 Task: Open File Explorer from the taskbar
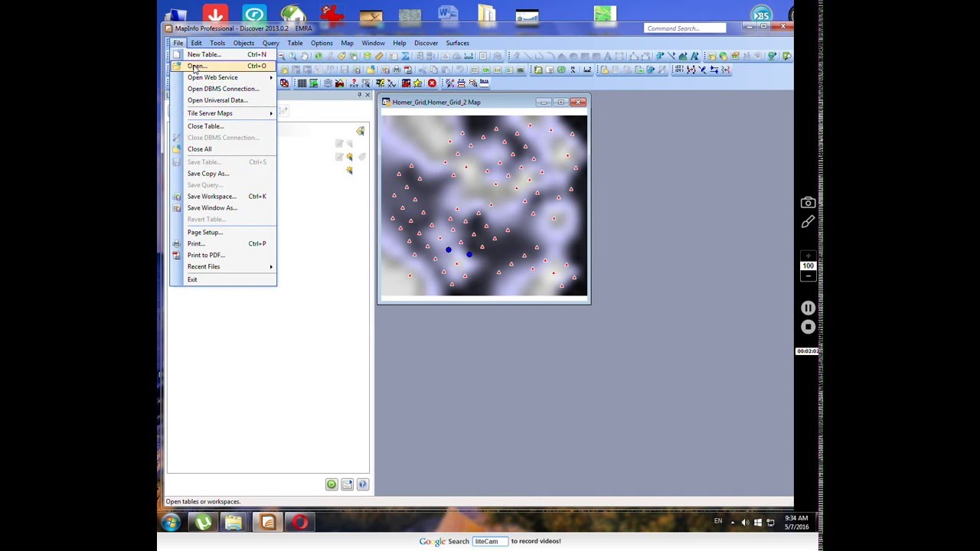click(234, 523)
